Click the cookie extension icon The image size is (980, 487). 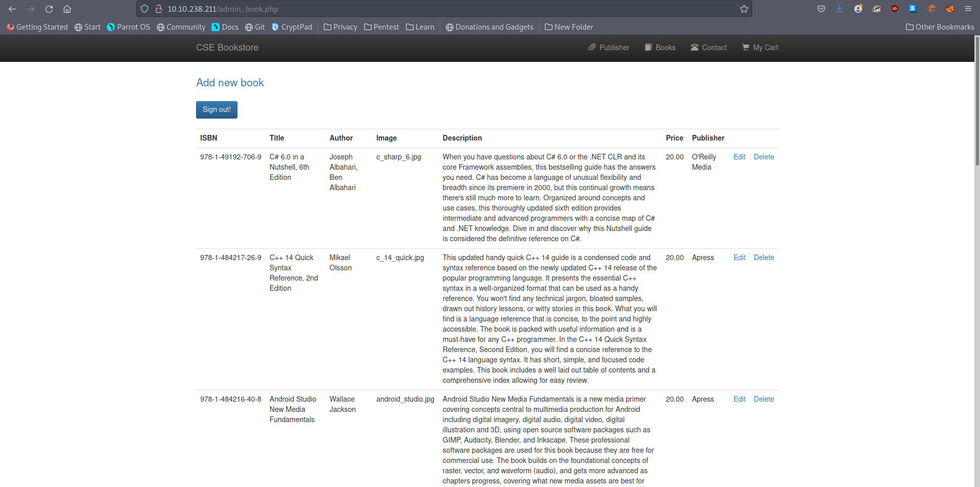point(931,9)
